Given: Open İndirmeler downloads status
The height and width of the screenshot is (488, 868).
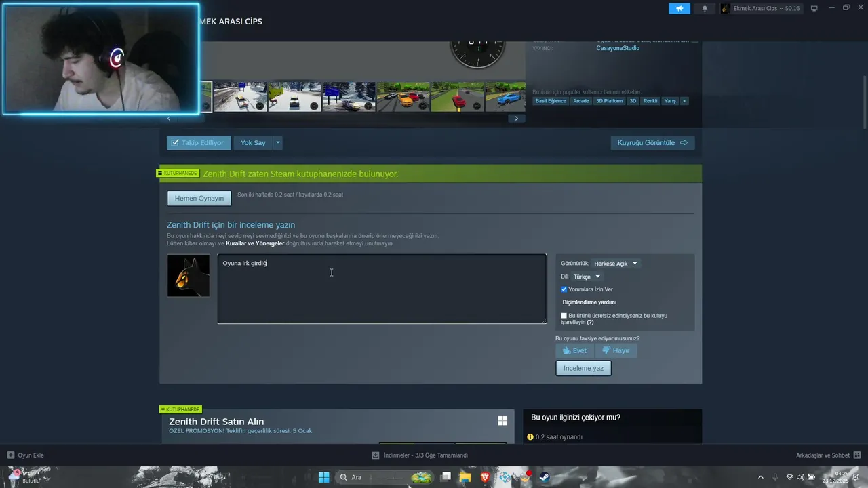Looking at the screenshot, I should (x=420, y=455).
